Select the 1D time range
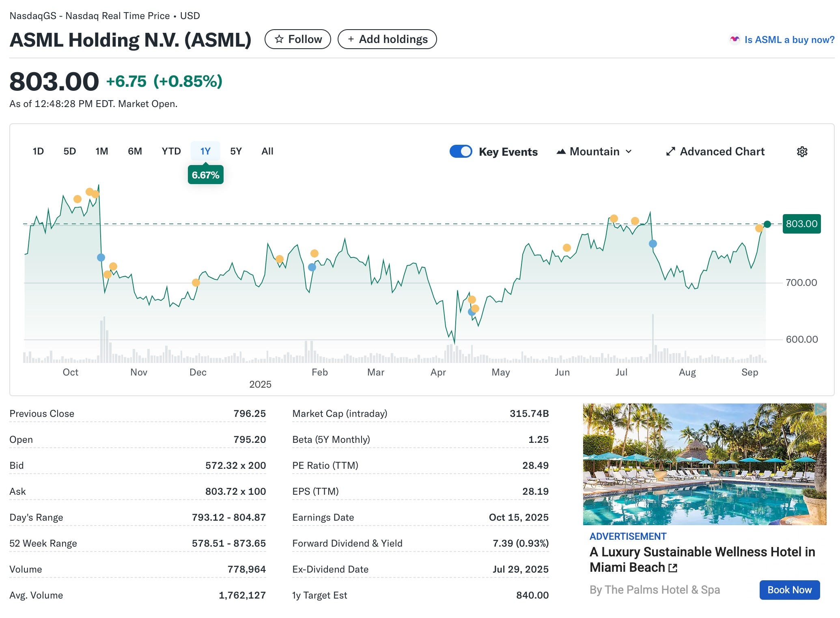The height and width of the screenshot is (618, 840). (38, 151)
